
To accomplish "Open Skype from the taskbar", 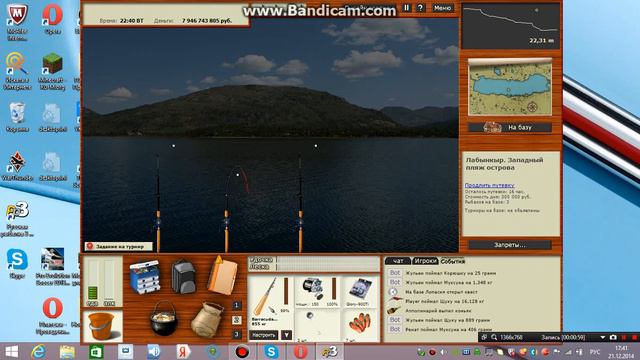I will click(271, 351).
